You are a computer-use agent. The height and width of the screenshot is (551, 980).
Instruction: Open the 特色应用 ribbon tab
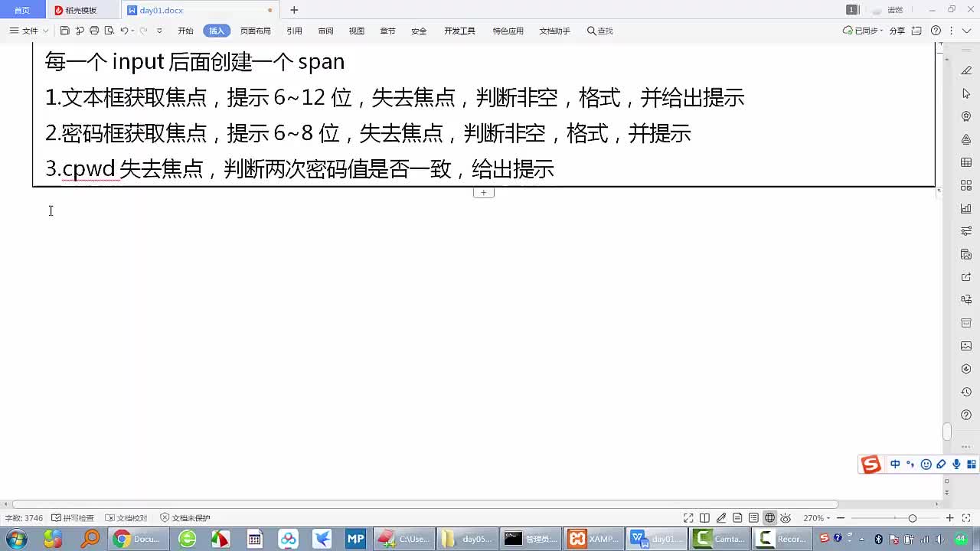[508, 31]
